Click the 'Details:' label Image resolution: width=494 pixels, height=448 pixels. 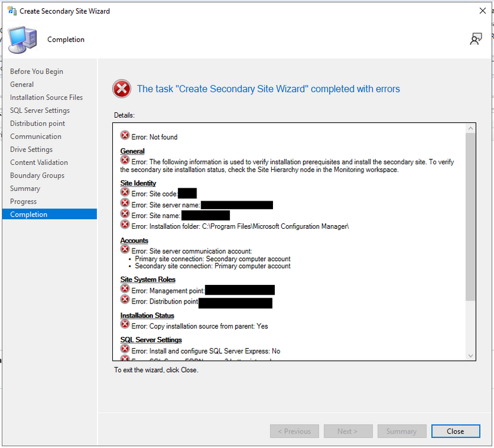124,115
